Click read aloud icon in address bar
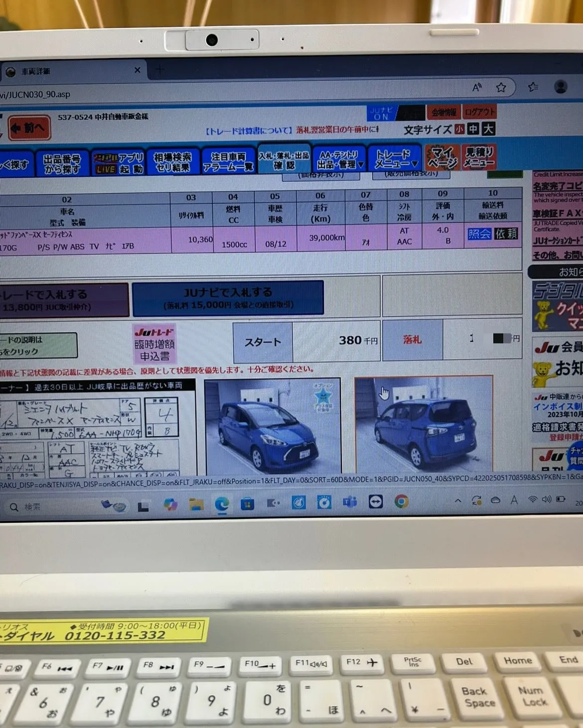The width and height of the screenshot is (583, 728). (x=477, y=88)
